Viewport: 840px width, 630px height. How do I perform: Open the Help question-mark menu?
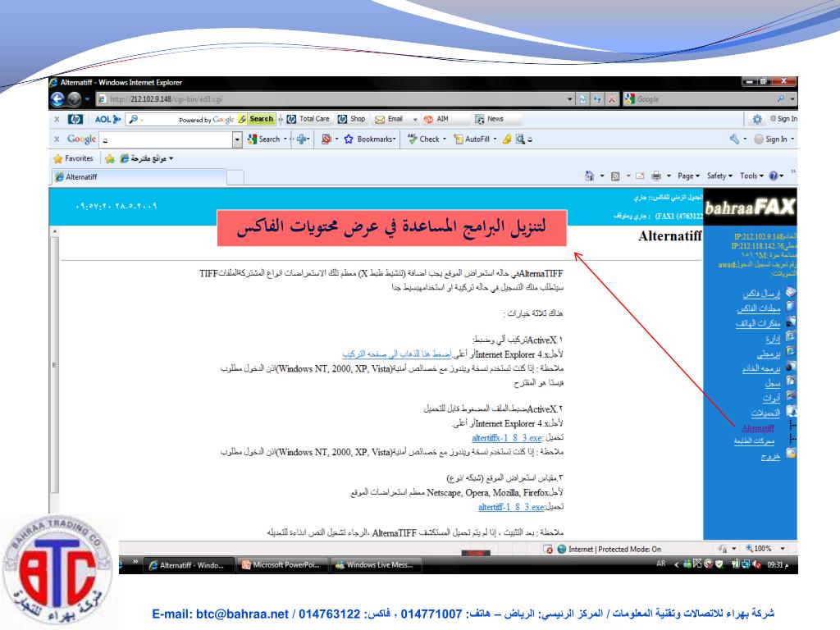click(x=776, y=176)
